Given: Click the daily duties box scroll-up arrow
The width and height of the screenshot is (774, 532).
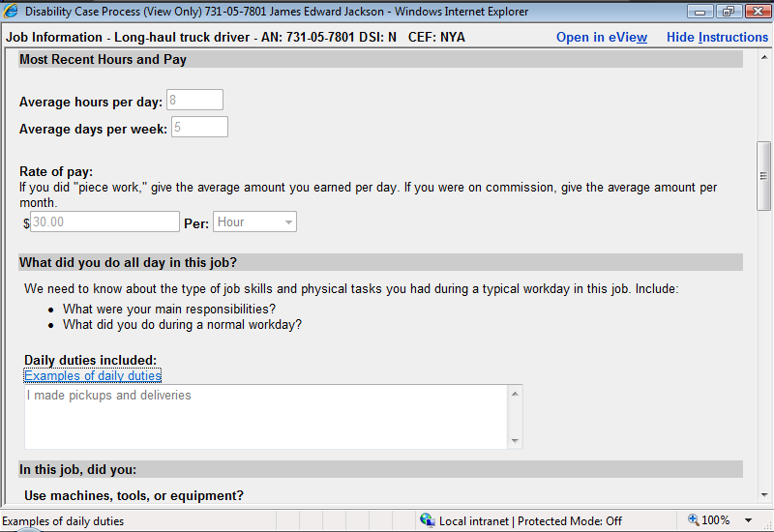Looking at the screenshot, I should (515, 393).
